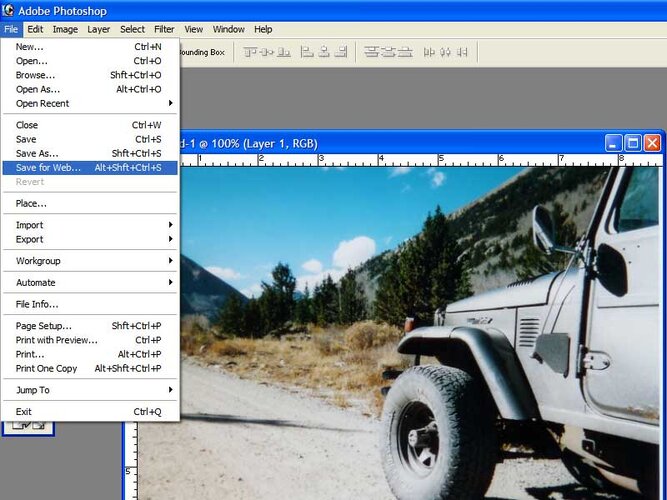Click the Align Top Edges icon
This screenshot has height=500, width=667.
pos(250,52)
